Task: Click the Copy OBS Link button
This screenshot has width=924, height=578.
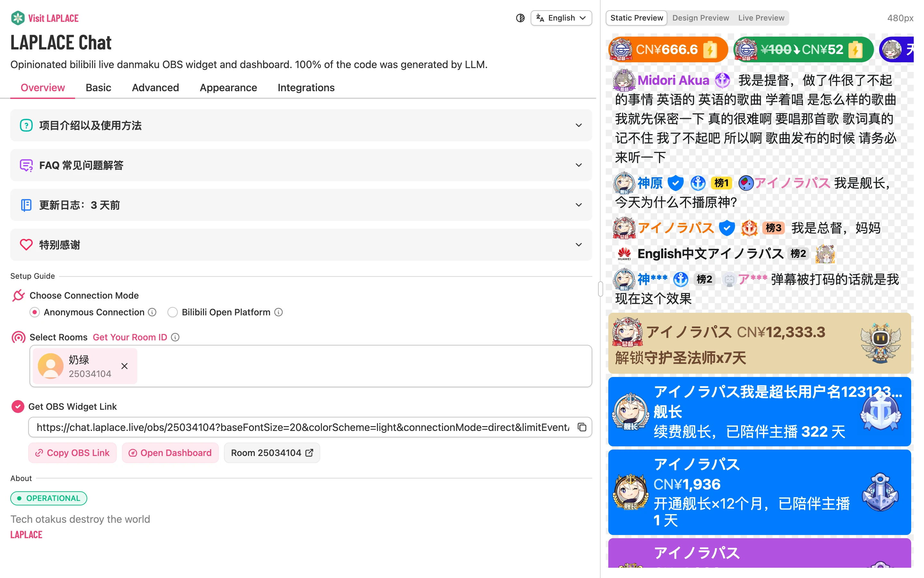Action: (x=73, y=453)
